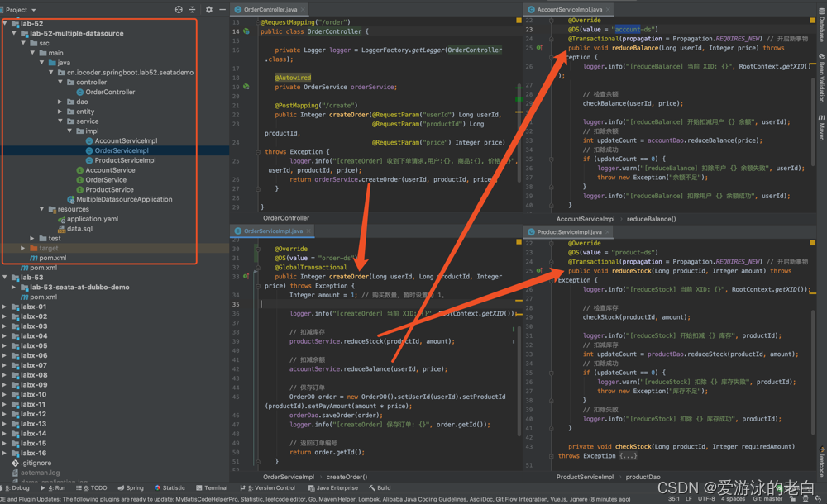
Task: Open the Debug tool window
Action: tap(15, 488)
